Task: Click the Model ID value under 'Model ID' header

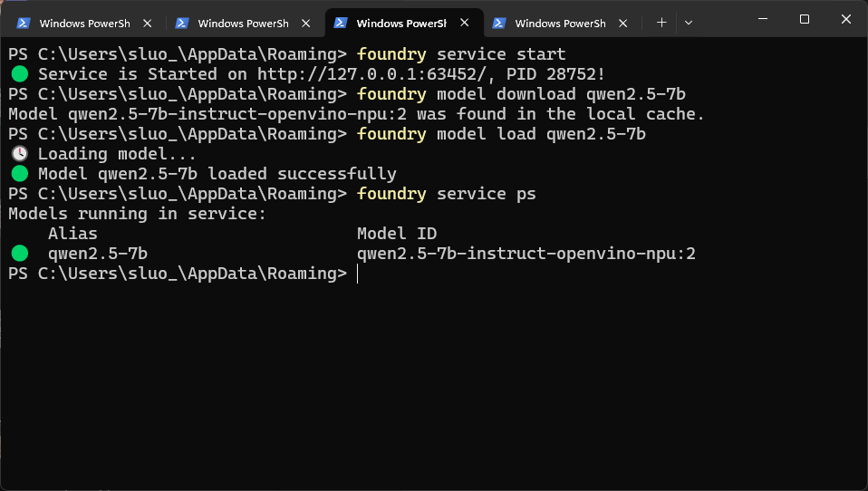Action: point(526,254)
